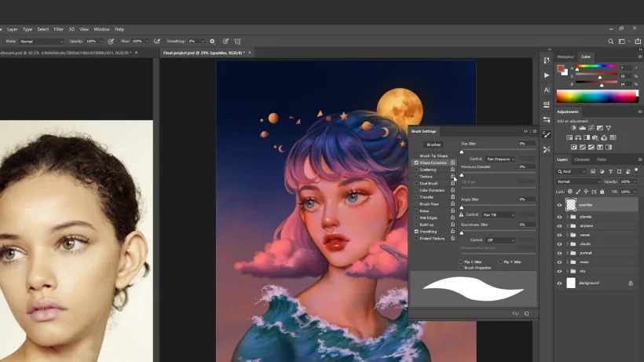Enable the Scattering checkbox

point(416,170)
